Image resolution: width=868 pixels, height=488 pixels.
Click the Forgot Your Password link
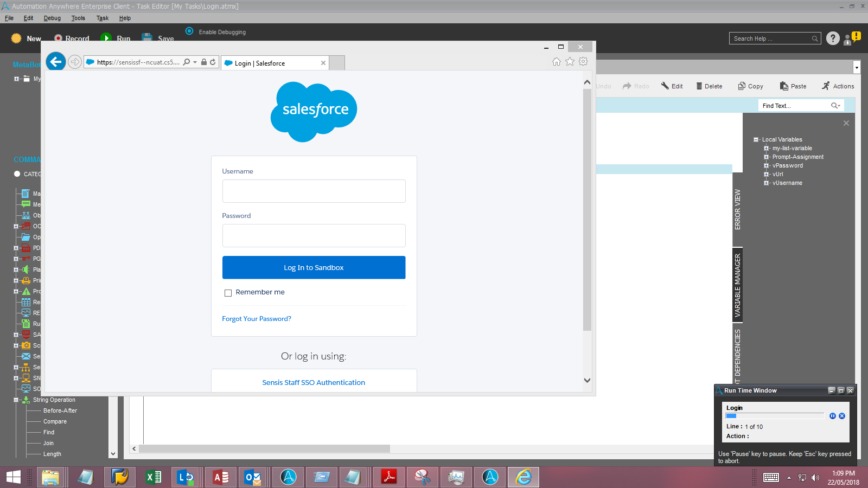pos(257,319)
